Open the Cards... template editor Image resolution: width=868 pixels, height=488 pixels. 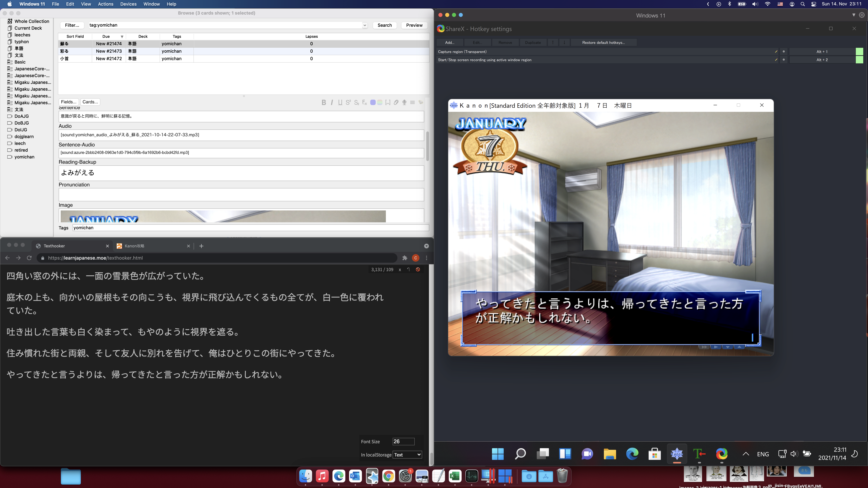point(90,102)
